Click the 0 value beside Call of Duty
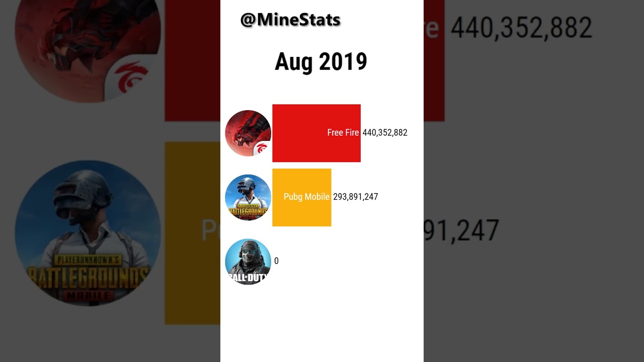644x362 pixels. click(x=276, y=261)
